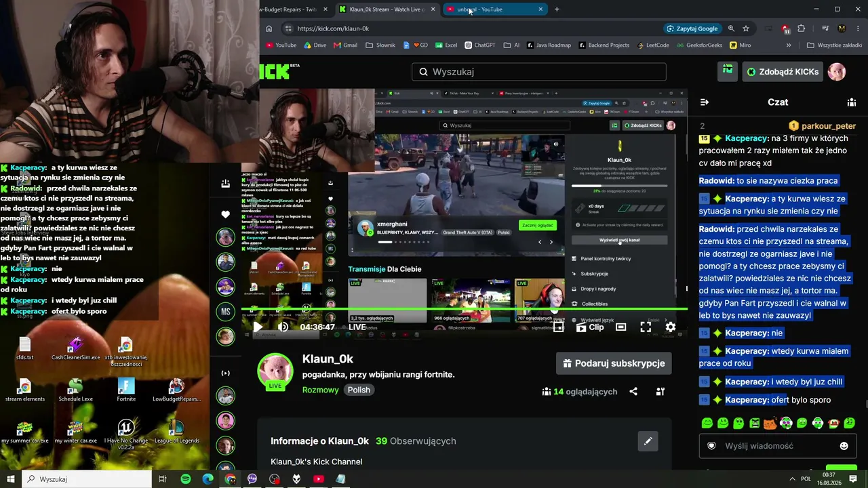Click the play button in the Kick player
Image resolution: width=868 pixels, height=488 pixels.
click(x=258, y=327)
